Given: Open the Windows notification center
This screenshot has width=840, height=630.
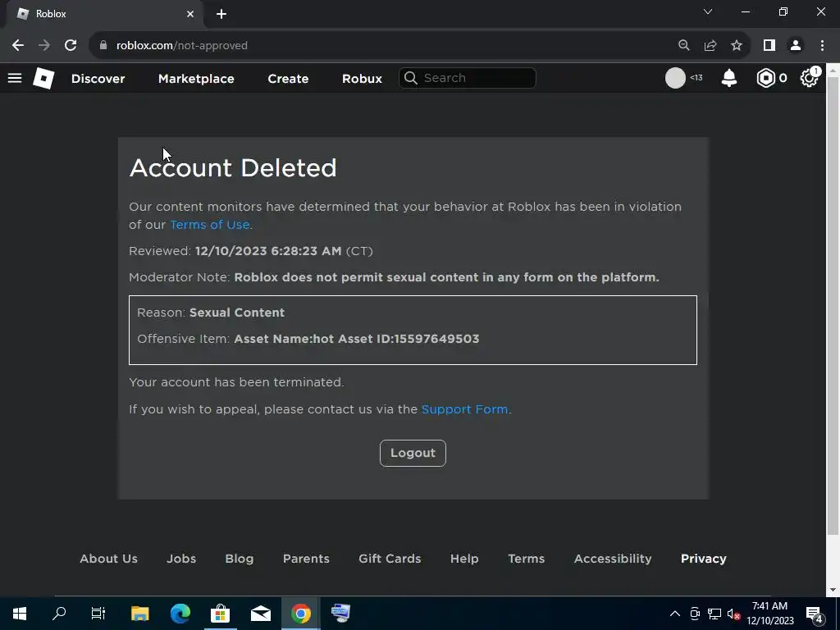Looking at the screenshot, I should point(815,614).
